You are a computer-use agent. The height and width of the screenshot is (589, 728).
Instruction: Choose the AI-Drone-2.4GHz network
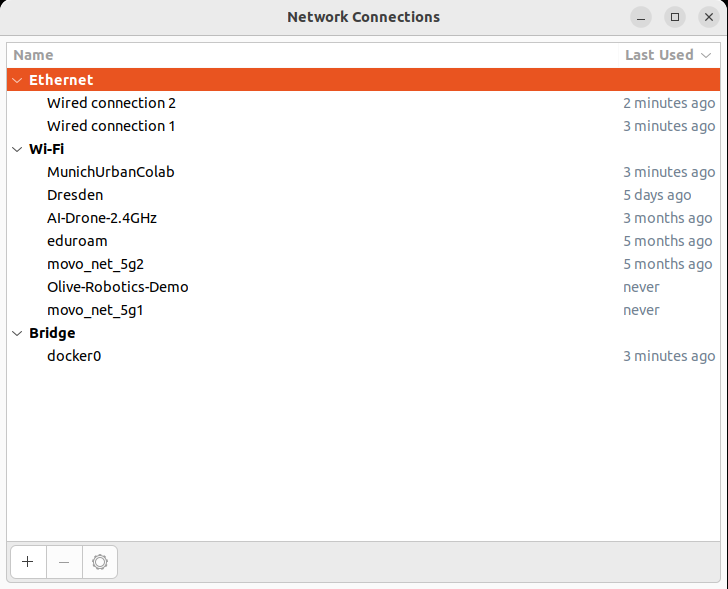click(102, 218)
